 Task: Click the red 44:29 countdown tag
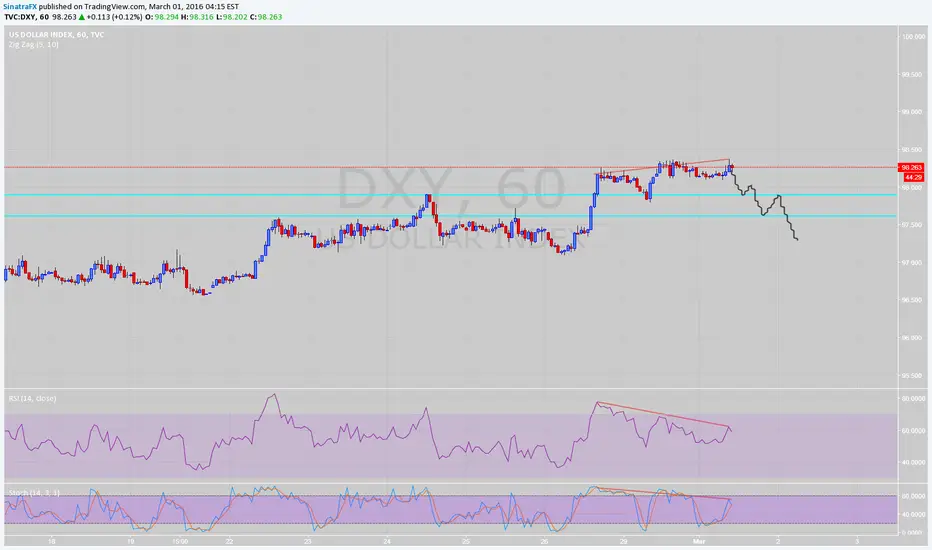[913, 177]
